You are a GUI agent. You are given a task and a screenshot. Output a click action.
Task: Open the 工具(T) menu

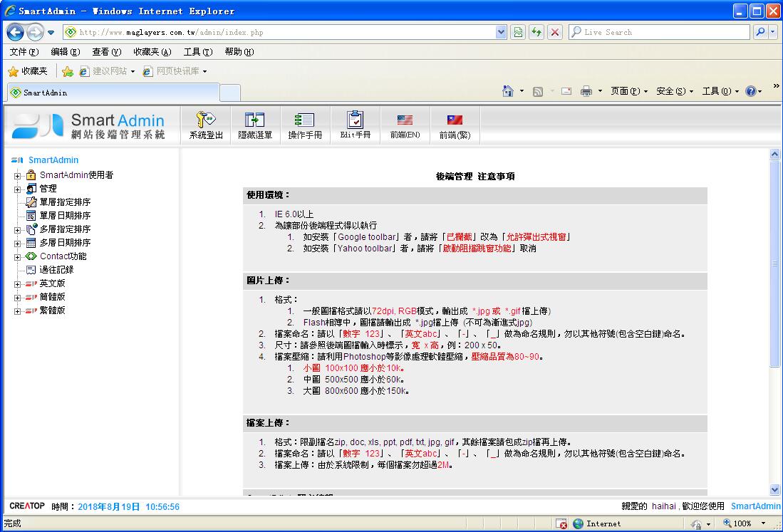click(x=198, y=52)
